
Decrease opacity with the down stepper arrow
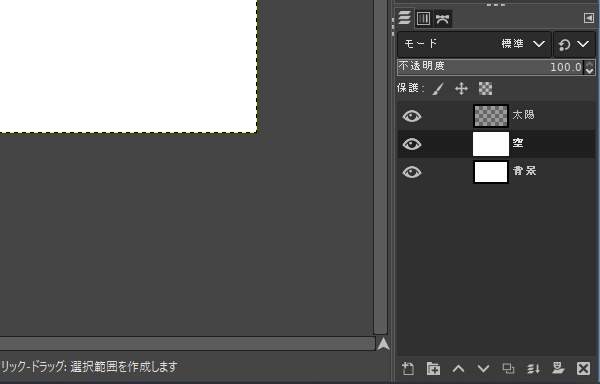(590, 71)
